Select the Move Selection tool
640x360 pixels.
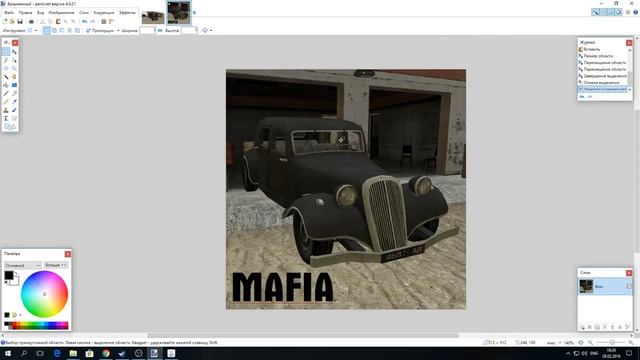14,60
